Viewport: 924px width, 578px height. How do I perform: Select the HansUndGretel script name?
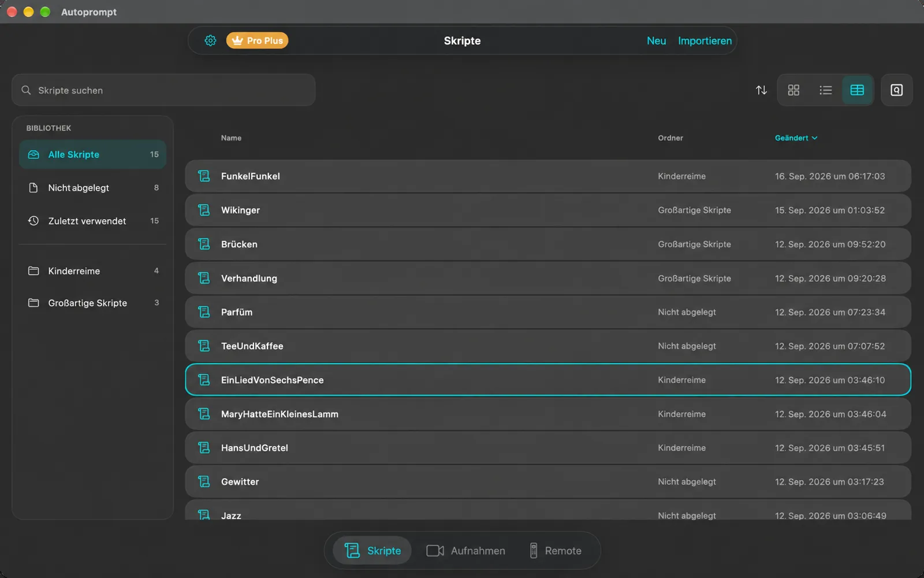[x=254, y=448]
